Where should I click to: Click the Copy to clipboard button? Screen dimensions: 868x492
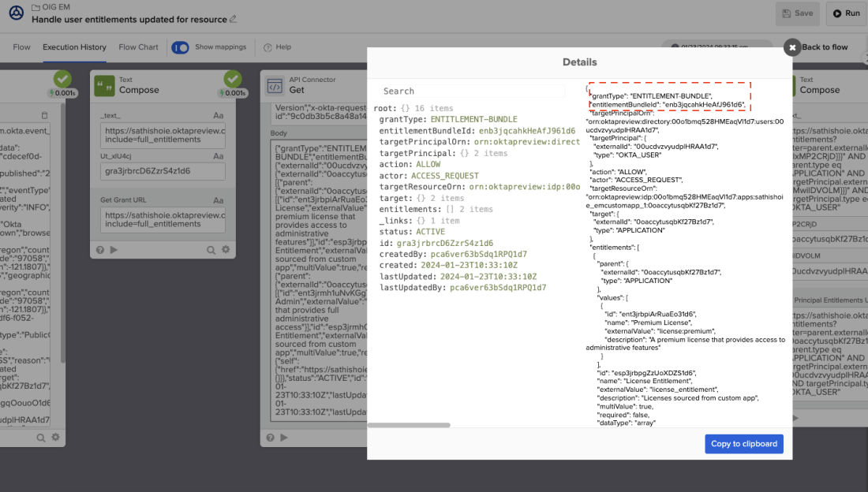click(x=743, y=444)
